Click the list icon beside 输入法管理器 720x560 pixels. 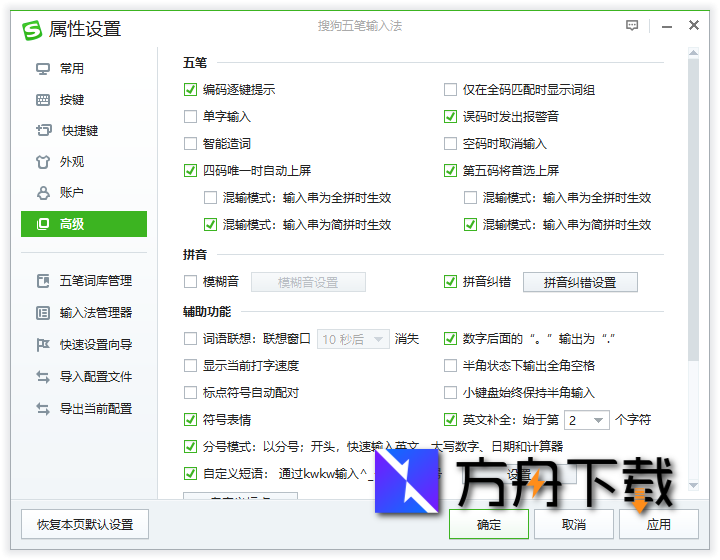(43, 313)
